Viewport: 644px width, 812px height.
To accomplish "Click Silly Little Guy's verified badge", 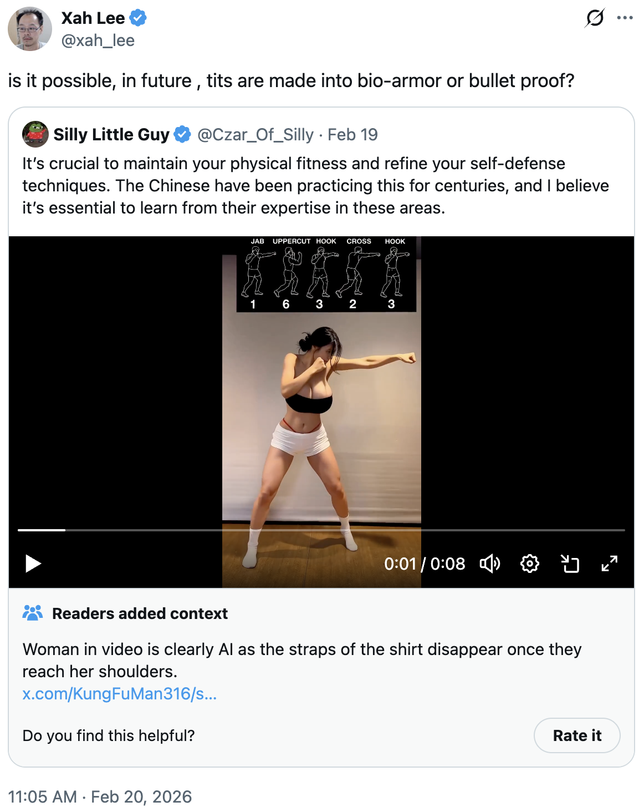I will coord(182,134).
